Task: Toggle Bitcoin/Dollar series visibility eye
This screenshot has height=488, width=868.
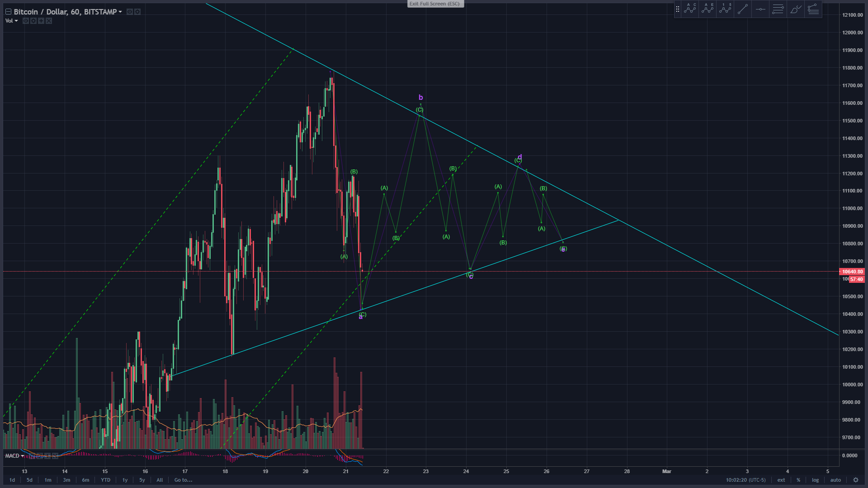Action: (x=130, y=12)
